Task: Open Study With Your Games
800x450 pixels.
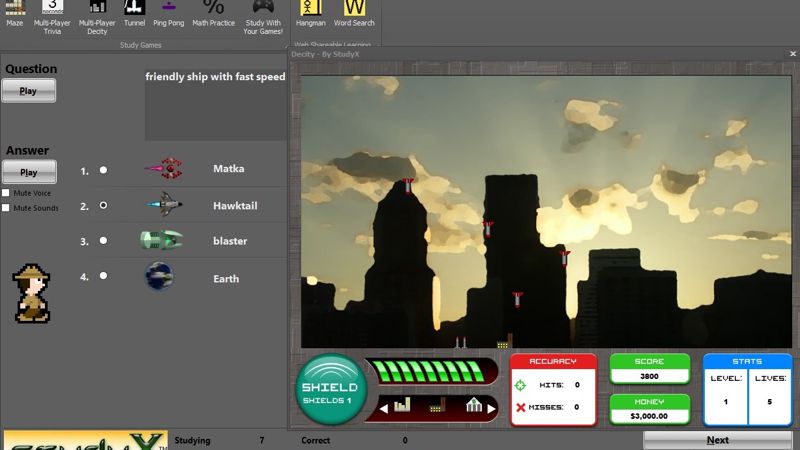Action: 263,17
